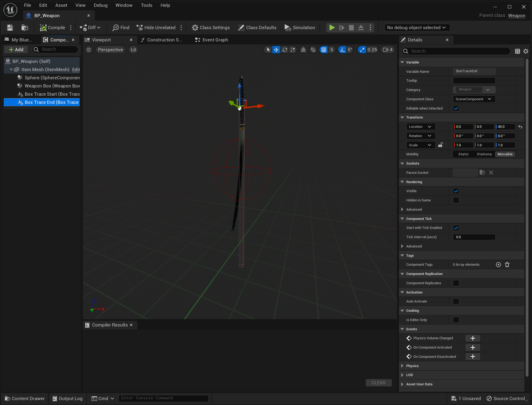Screen dimensions: 532x405
Task: Select the scale transform tool
Action: tap(293, 50)
